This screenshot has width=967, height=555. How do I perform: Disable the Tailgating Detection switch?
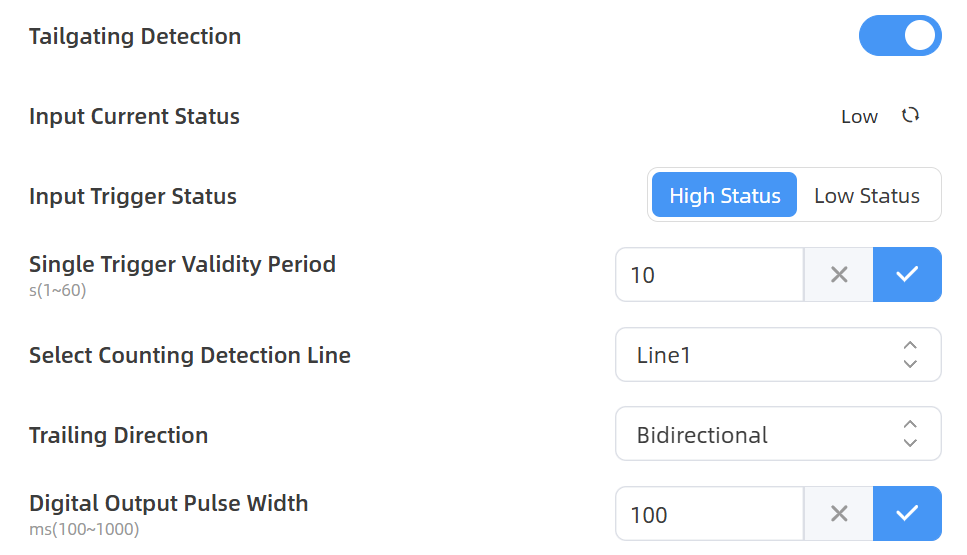coord(900,36)
